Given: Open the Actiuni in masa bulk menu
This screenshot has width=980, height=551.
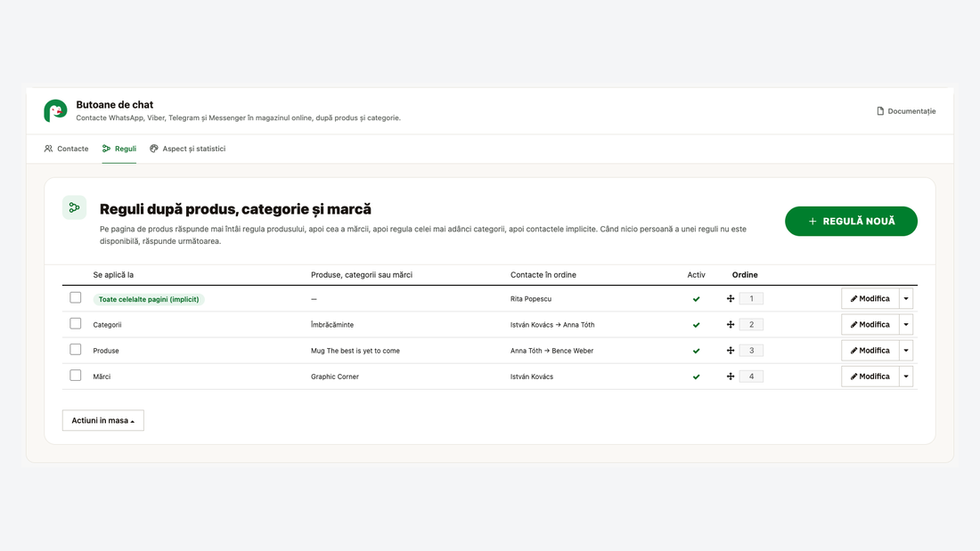Looking at the screenshot, I should click(103, 420).
